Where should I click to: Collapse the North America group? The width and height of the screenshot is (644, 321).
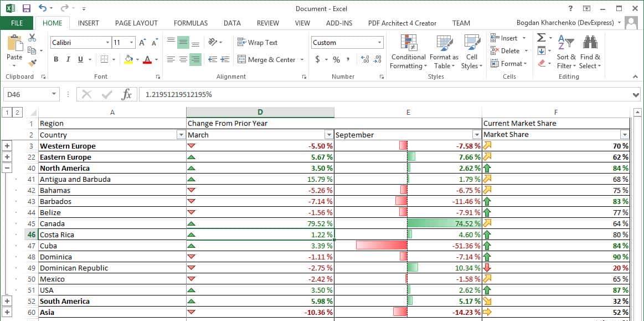[x=8, y=168]
